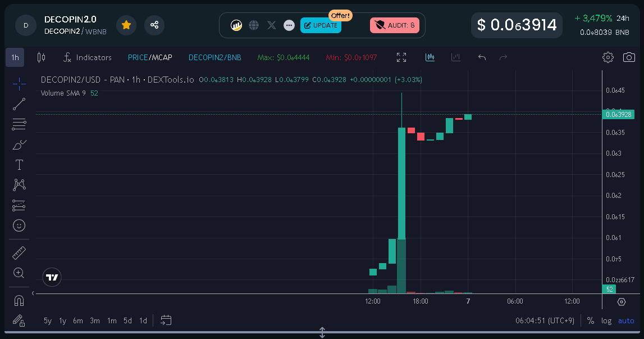Image resolution: width=644 pixels, height=339 pixels.
Task: Open the emoji stickers tool
Action: (19, 225)
